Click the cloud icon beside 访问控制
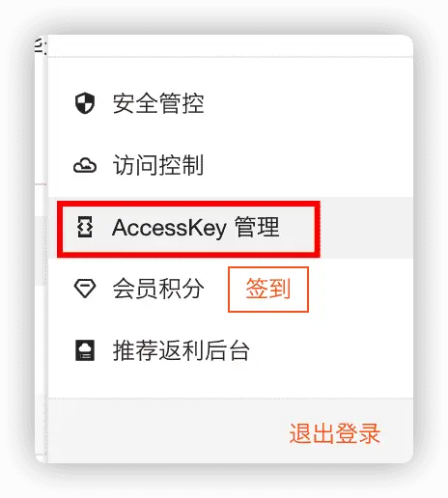Viewport: 448px width, 498px height. tap(85, 165)
